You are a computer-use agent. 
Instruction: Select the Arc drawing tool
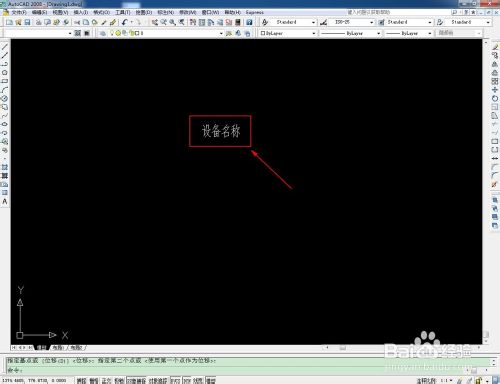pyautogui.click(x=5, y=90)
